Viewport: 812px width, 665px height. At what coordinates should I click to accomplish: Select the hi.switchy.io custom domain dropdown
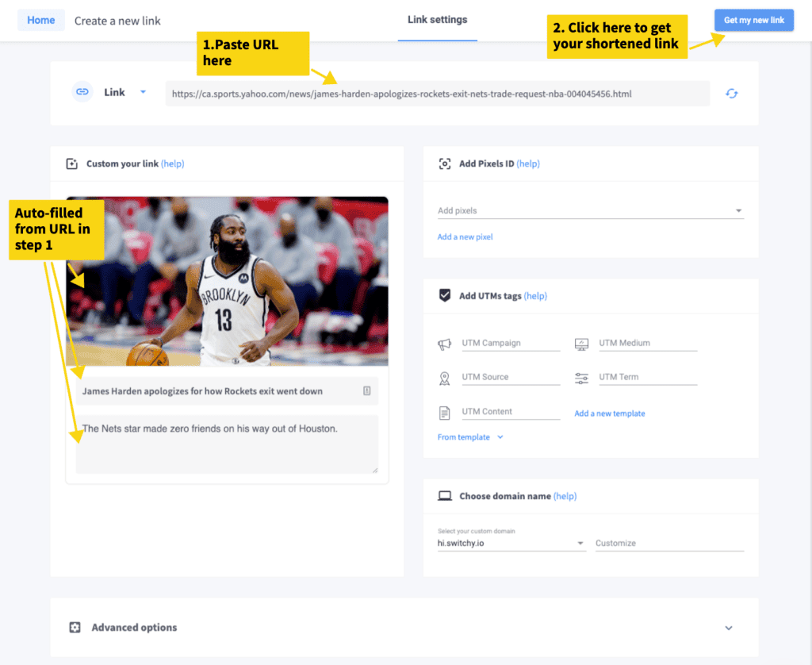coord(511,544)
